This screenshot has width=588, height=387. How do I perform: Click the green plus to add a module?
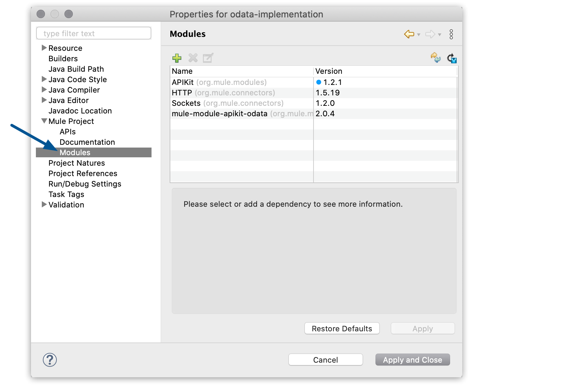coord(177,58)
